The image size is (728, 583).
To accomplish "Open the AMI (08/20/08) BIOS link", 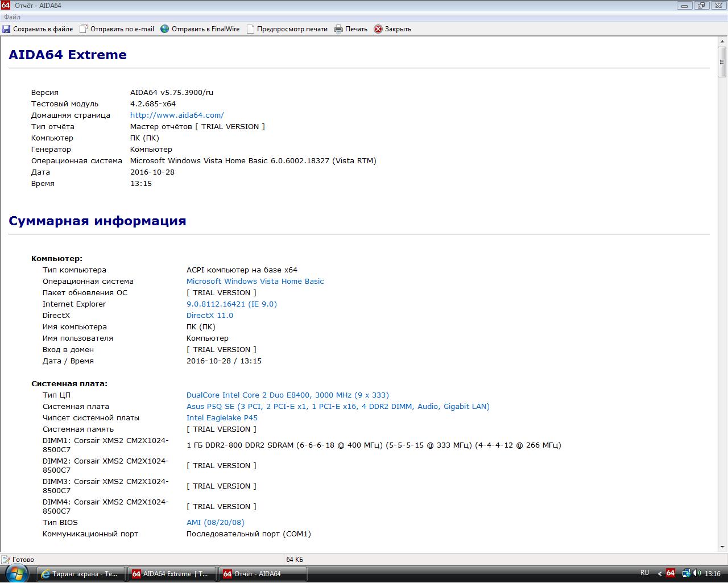I will click(216, 522).
